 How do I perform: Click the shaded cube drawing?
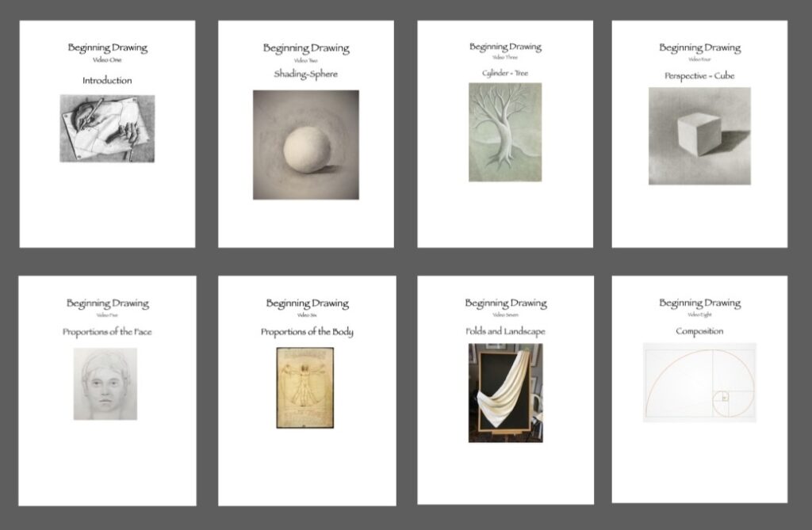pos(699,135)
